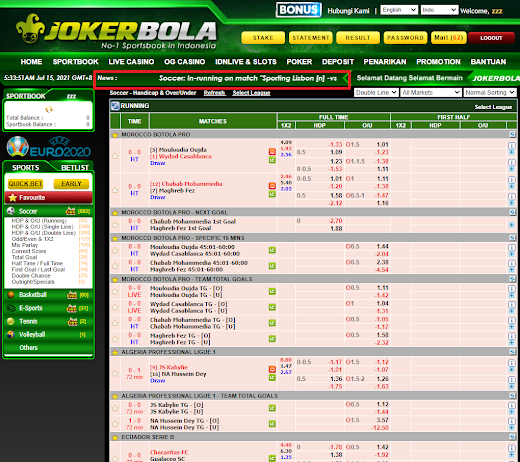This screenshot has height=462, width=520.
Task: Open the All Markets dropdown
Action: tap(431, 92)
